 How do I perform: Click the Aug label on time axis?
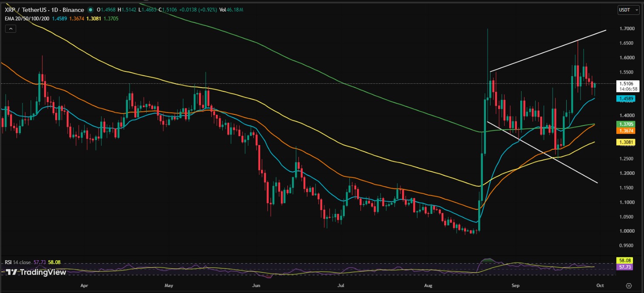click(428, 285)
